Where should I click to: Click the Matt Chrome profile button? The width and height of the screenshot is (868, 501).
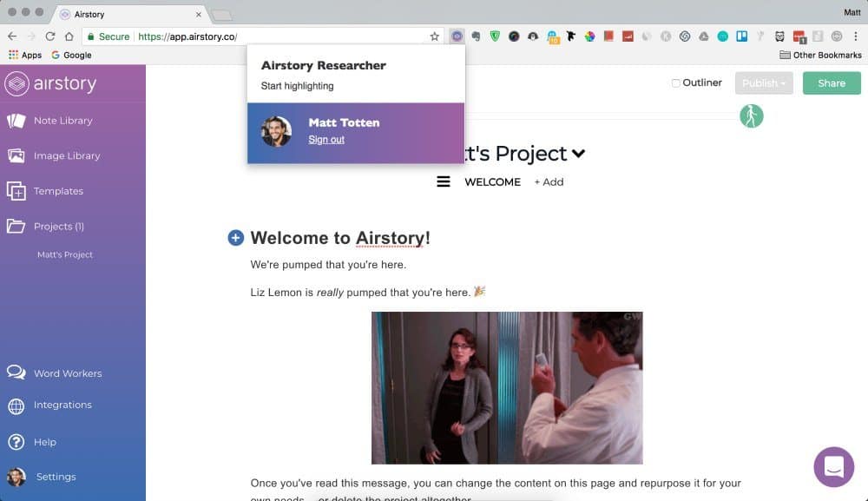click(x=852, y=12)
